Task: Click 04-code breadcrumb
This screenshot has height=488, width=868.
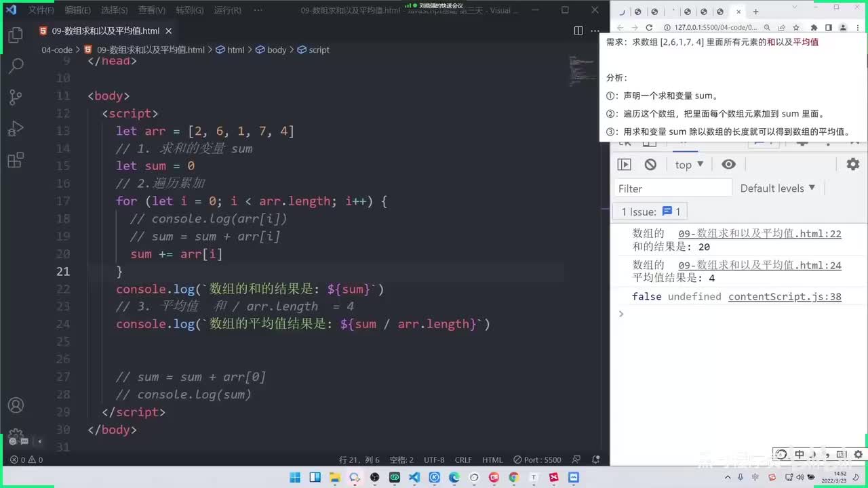Action: [x=57, y=49]
